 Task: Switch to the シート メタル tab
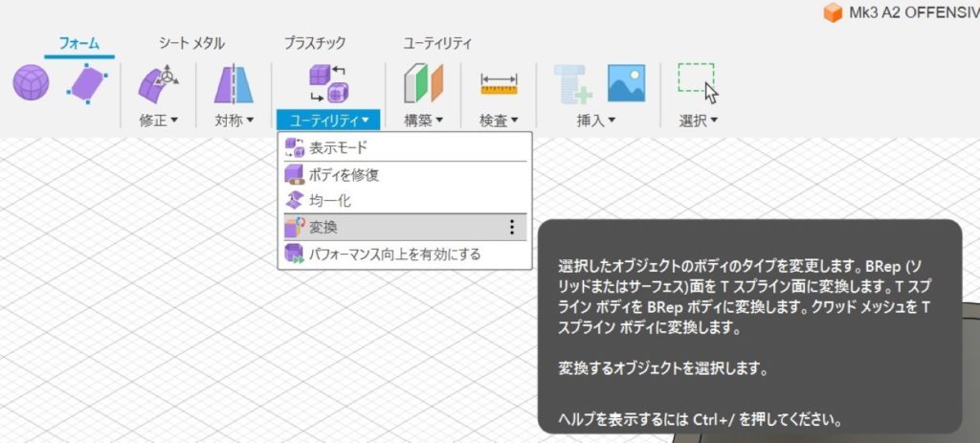191,43
